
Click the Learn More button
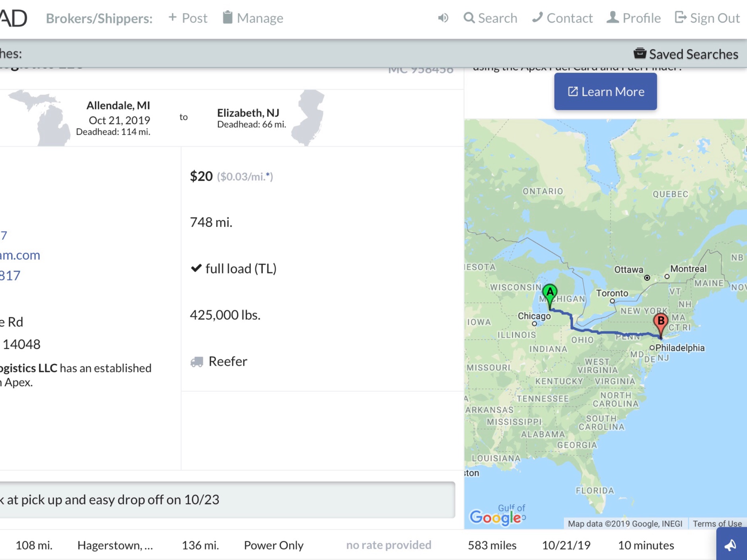pyautogui.click(x=605, y=91)
